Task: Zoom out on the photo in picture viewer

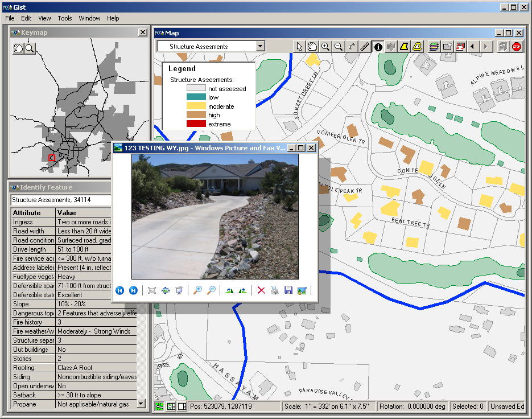Action: tap(211, 290)
